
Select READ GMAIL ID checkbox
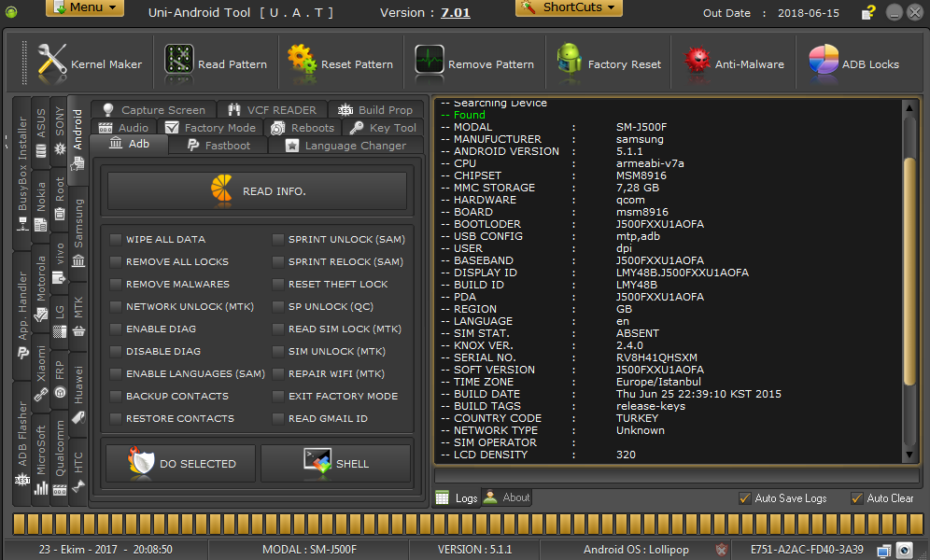pyautogui.click(x=277, y=418)
